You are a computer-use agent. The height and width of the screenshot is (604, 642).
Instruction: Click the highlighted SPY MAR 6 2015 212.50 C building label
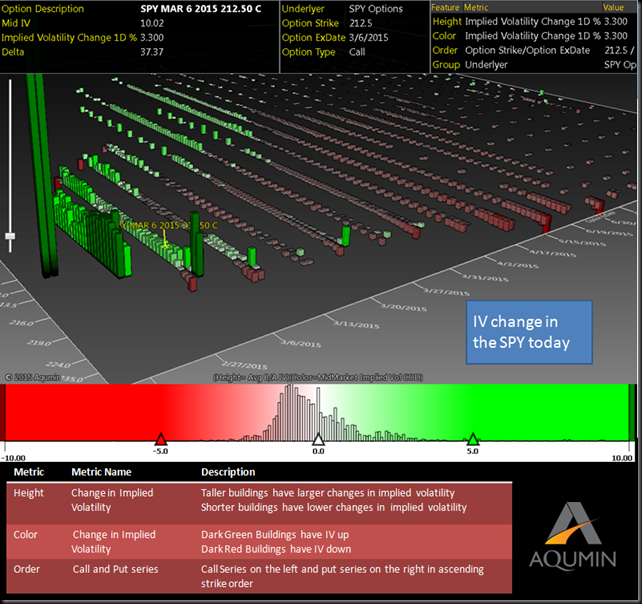(169, 225)
